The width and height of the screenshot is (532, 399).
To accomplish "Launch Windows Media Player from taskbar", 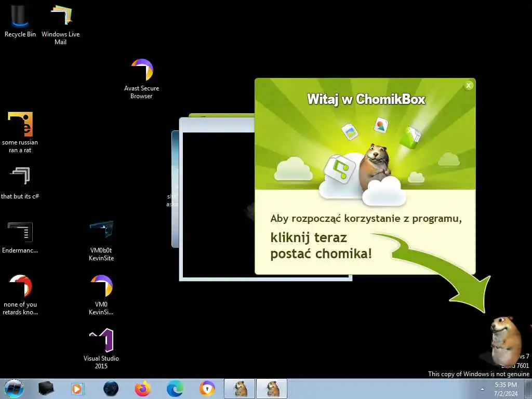I will coord(77,389).
